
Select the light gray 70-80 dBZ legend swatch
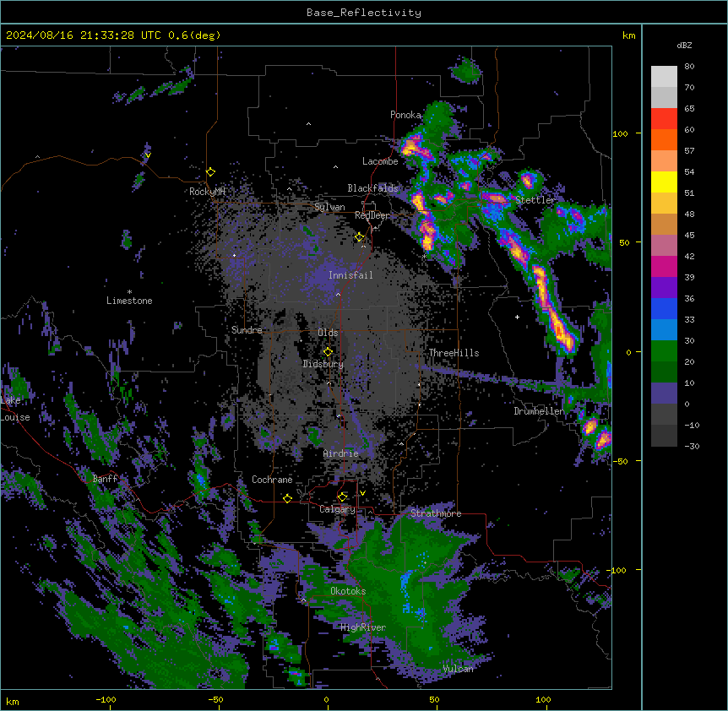coord(664,77)
